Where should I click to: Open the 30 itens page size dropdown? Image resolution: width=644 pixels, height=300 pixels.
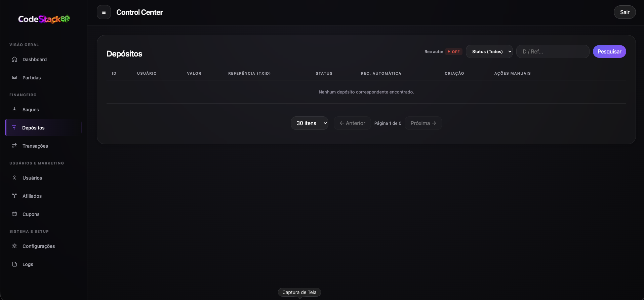[x=310, y=123]
